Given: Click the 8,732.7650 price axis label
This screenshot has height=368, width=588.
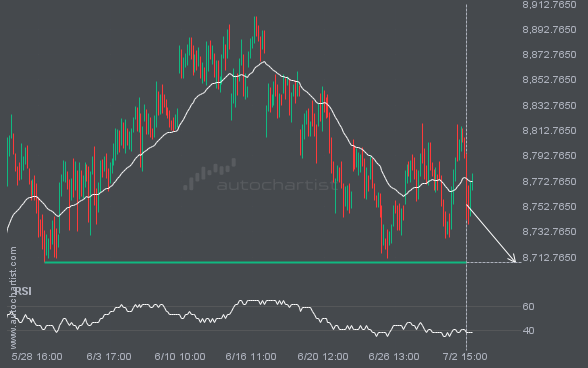Looking at the screenshot, I should click(549, 232).
